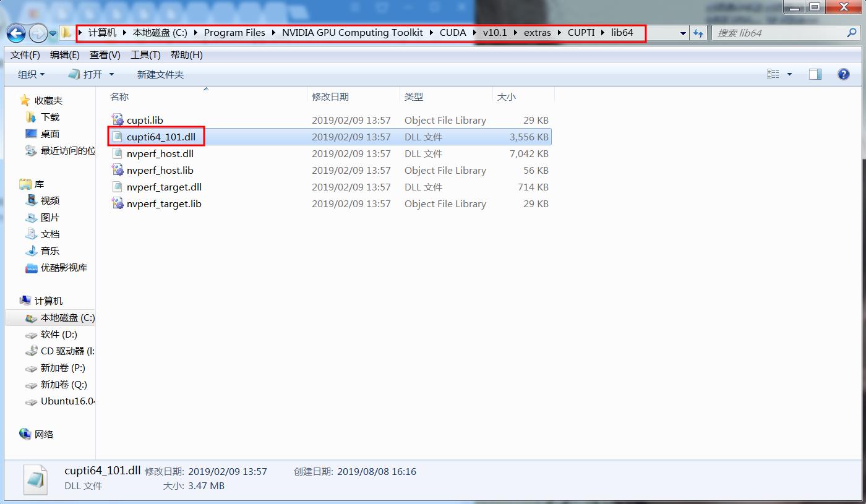Open the 音乐 library icon
Image resolution: width=866 pixels, height=504 pixels.
[x=31, y=250]
